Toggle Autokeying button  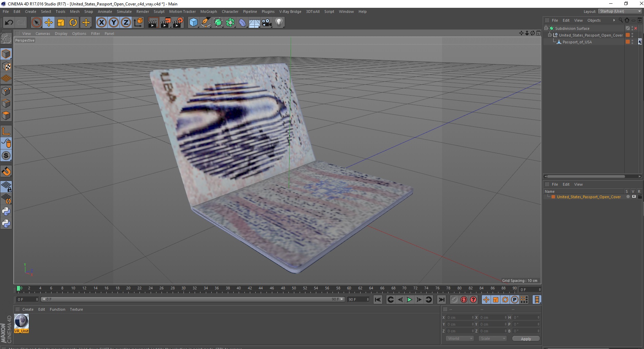(x=464, y=300)
